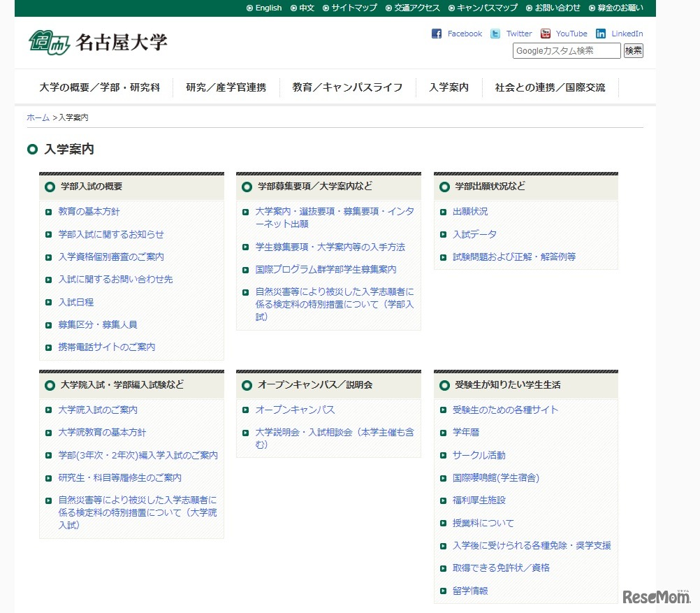Open the 大学院入試のご案内 link
The image size is (700, 613).
point(98,412)
